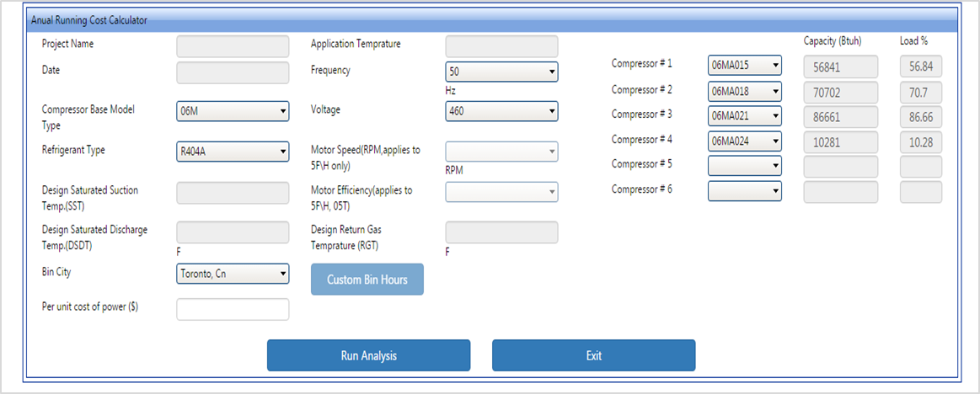Click the Exit button
This screenshot has width=980, height=394.
click(594, 355)
